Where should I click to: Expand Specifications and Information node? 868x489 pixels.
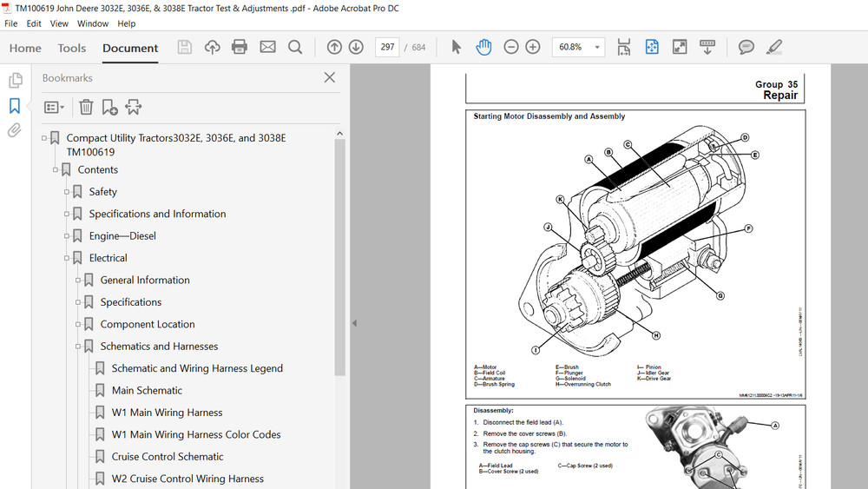coord(67,214)
